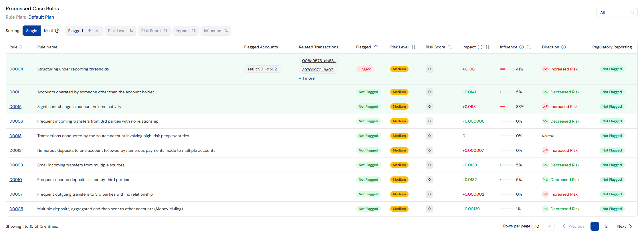644x236 pixels.
Task: Click the "Neutral" direction in row D0013
Action: (548, 136)
